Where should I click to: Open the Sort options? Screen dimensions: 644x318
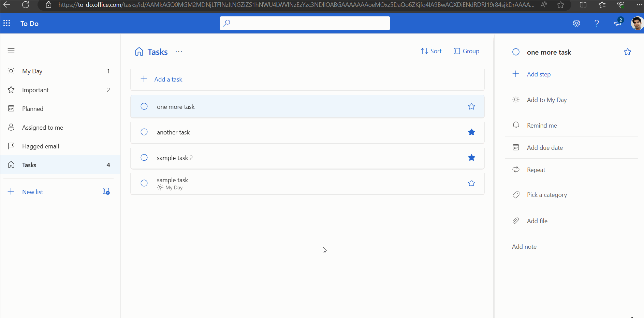click(x=431, y=51)
